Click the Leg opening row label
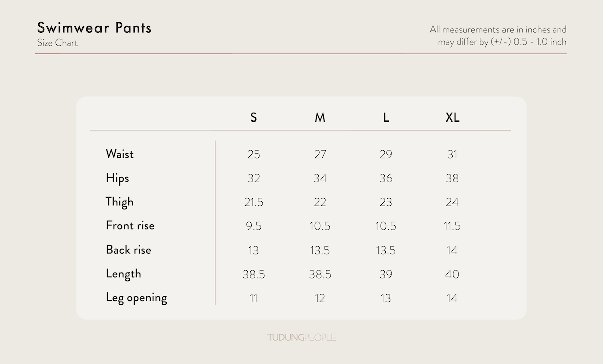This screenshot has height=364, width=603. tap(136, 298)
